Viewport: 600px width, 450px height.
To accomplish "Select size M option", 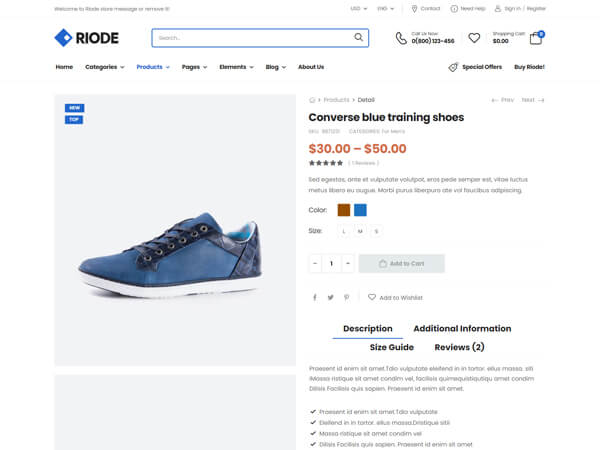I will click(x=360, y=231).
